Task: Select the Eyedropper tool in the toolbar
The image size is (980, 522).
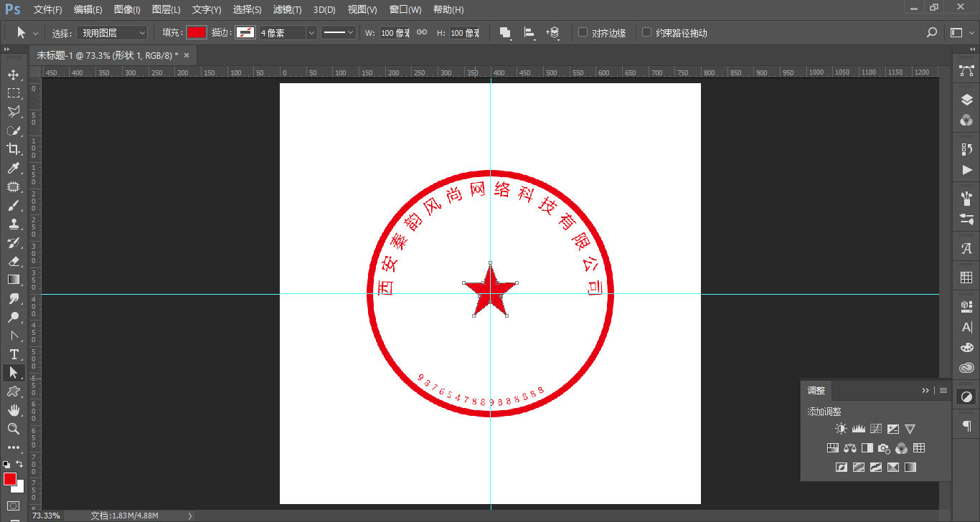Action: pyautogui.click(x=13, y=168)
